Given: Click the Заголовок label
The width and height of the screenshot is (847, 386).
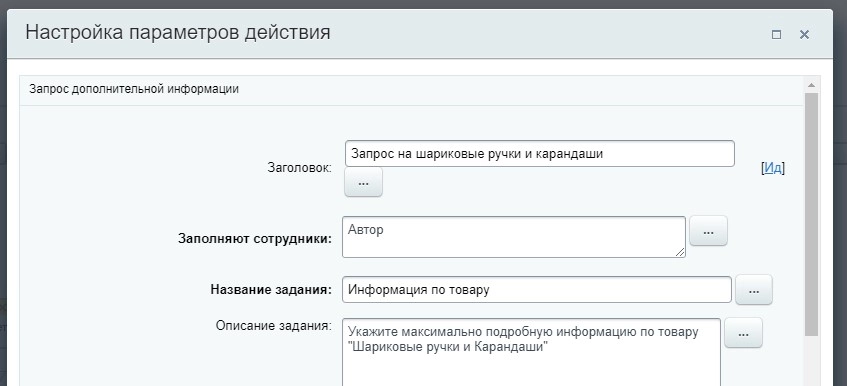Looking at the screenshot, I should [x=300, y=168].
